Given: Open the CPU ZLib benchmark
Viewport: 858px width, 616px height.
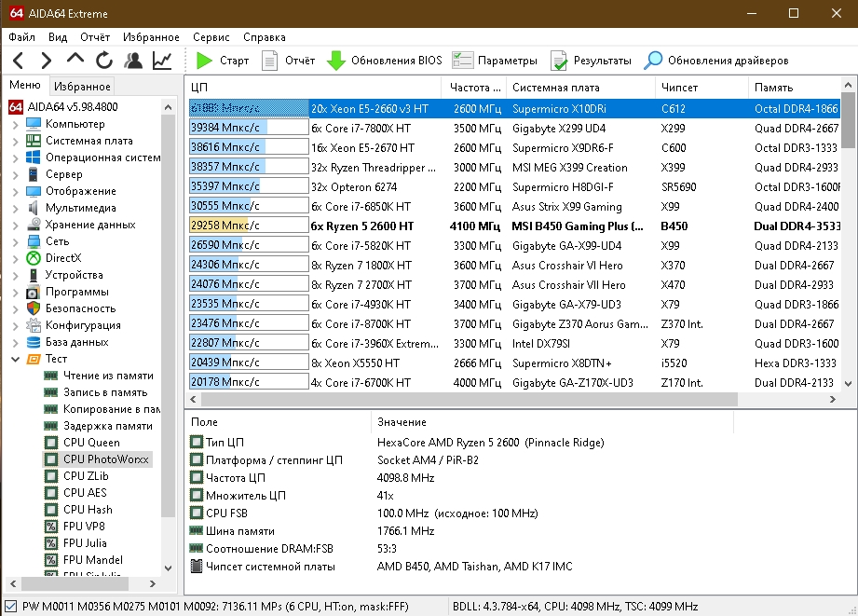Looking at the screenshot, I should [86, 476].
